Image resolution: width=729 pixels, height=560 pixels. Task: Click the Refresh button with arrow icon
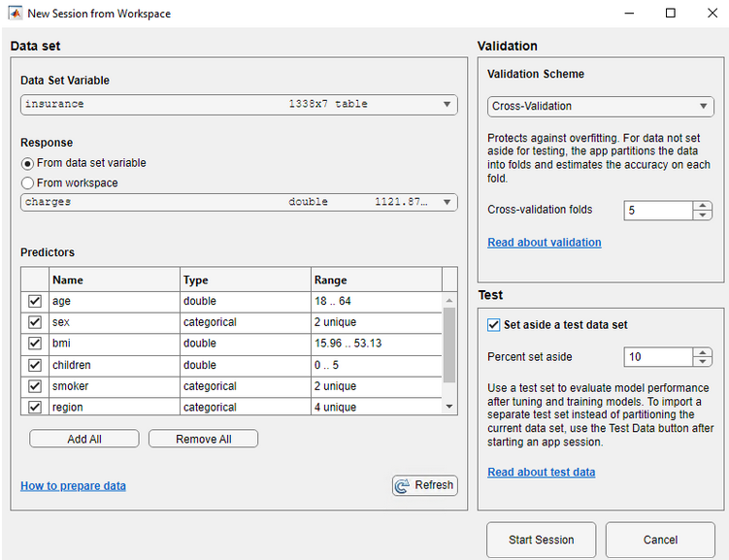[x=424, y=485]
